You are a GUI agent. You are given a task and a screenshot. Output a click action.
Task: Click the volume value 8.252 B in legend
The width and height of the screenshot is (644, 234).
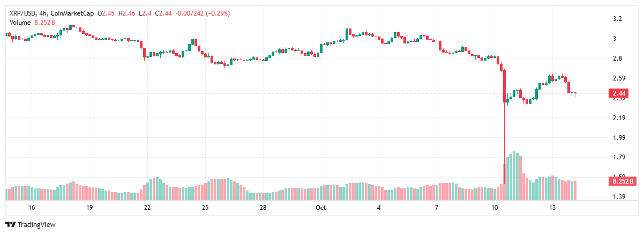coord(44,22)
